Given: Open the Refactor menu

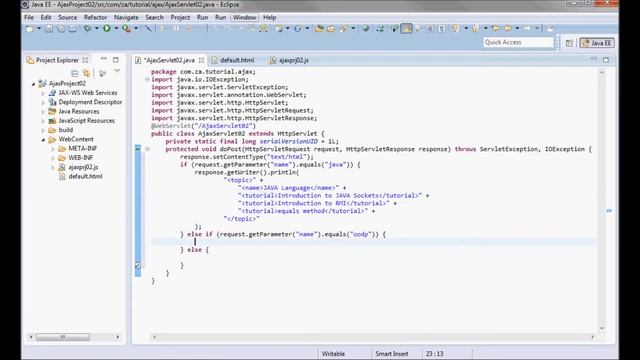Looking at the screenshot, I should pyautogui.click(x=95, y=17).
